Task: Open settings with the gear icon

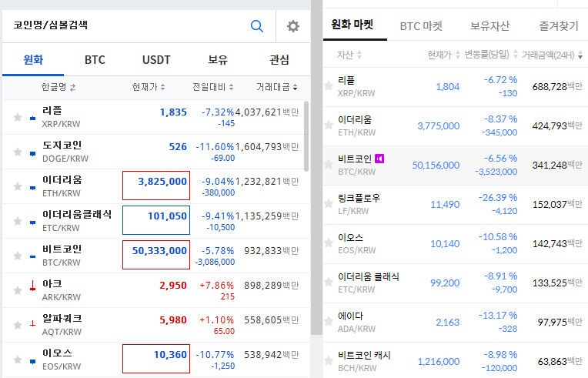Action: (292, 26)
